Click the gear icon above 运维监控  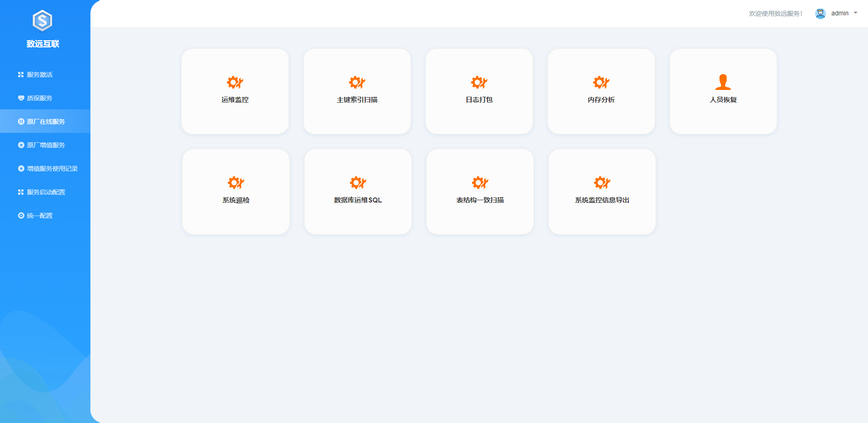coord(235,82)
